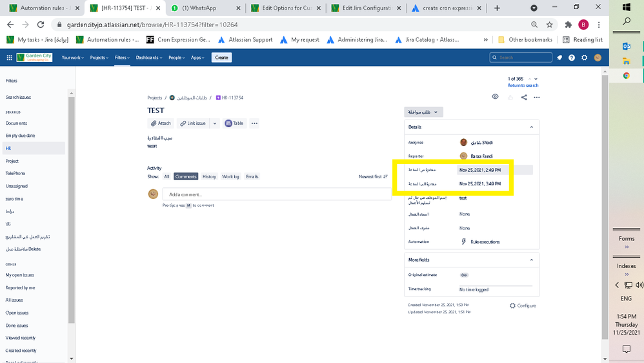
Task: Show the Emails activity tab
Action: 252,177
